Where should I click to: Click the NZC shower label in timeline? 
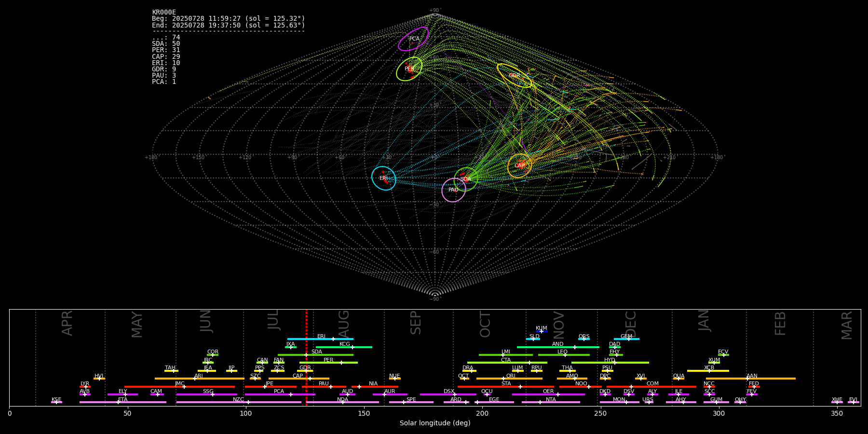pyautogui.click(x=238, y=400)
